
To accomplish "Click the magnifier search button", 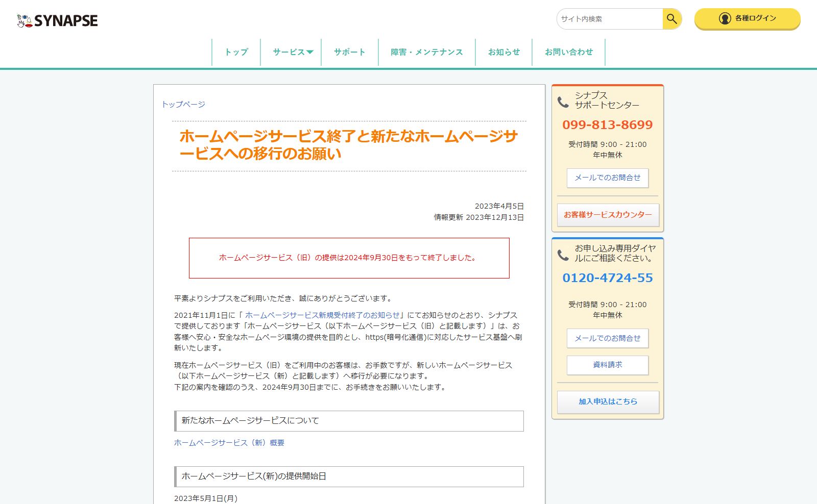I will (x=672, y=19).
